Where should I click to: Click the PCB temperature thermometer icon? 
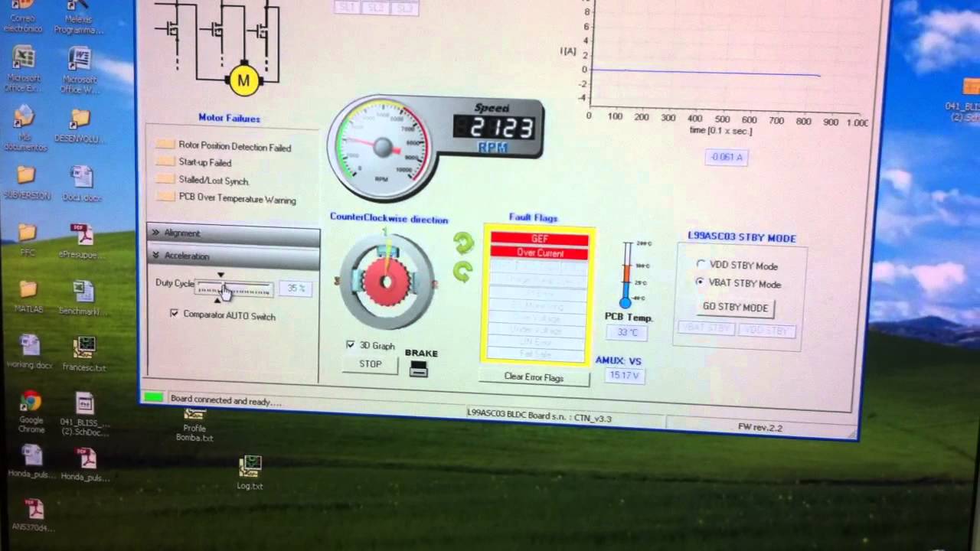point(626,275)
